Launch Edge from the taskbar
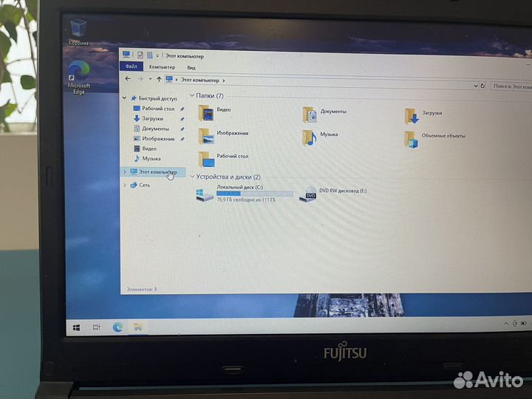The image size is (532, 399). 117,327
